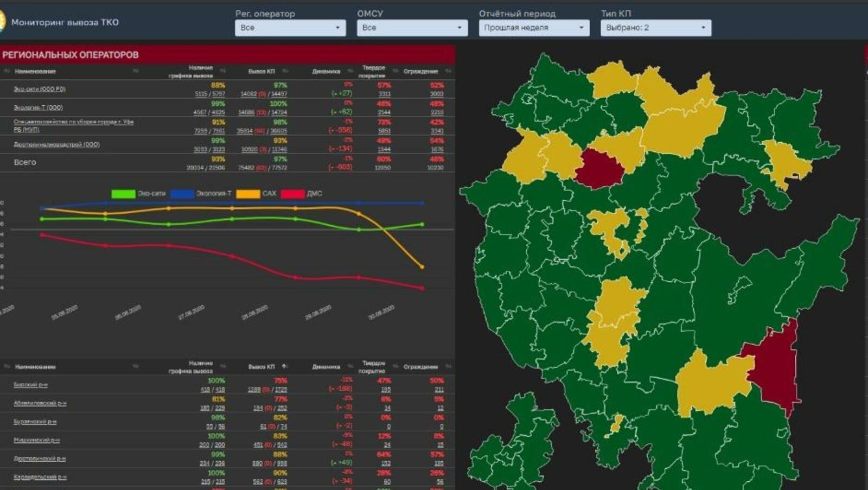Expand the ОМСУ filter dropdown
868x490 pixels.
(412, 28)
